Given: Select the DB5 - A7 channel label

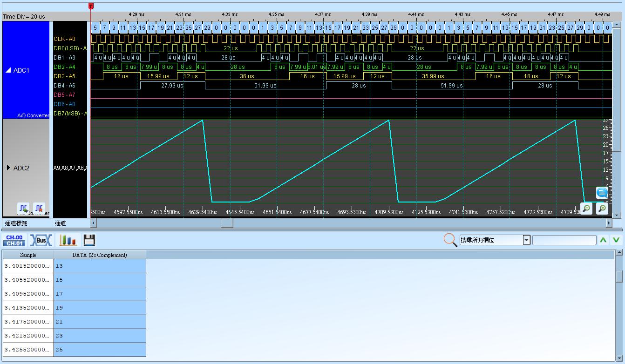Looking at the screenshot, I should pyautogui.click(x=64, y=95).
